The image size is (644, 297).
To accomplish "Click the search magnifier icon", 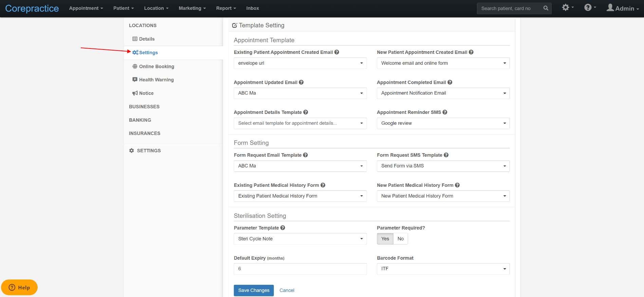I will [x=546, y=8].
